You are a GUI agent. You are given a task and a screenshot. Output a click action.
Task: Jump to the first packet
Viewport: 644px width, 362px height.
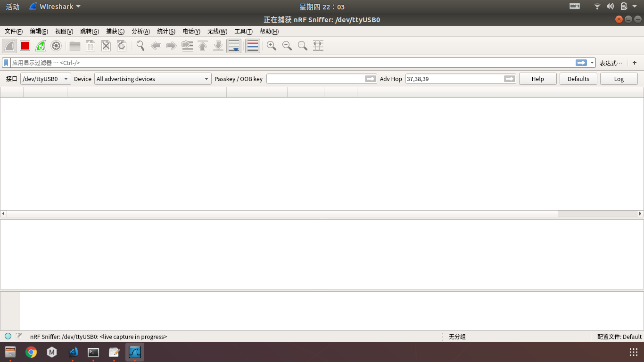203,46
